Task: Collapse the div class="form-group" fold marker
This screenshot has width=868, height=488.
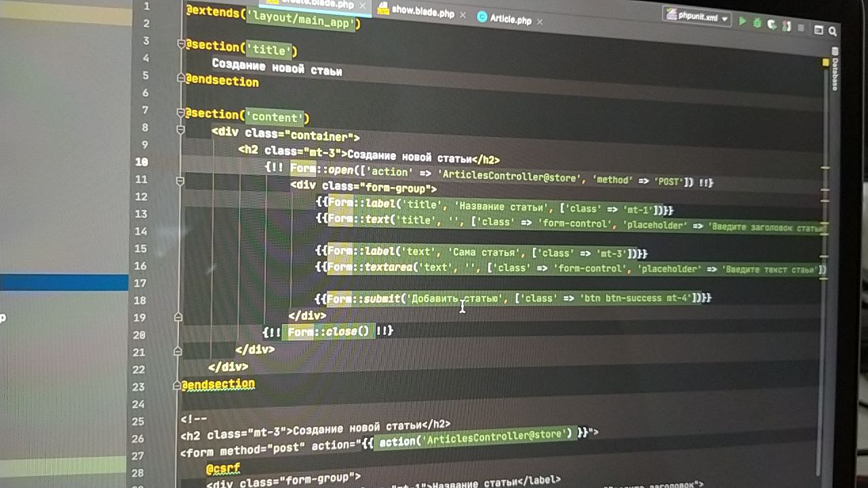Action: (180, 181)
